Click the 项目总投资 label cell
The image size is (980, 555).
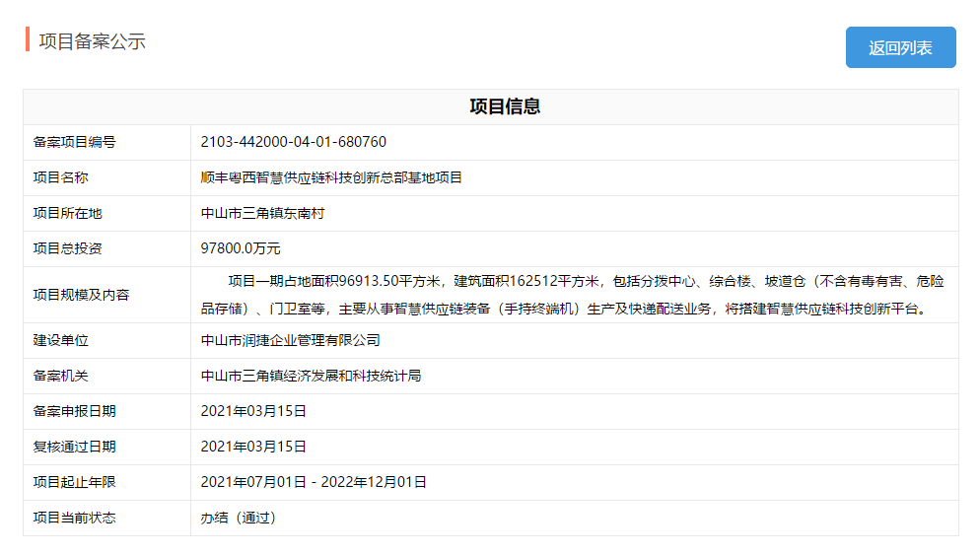click(x=106, y=248)
